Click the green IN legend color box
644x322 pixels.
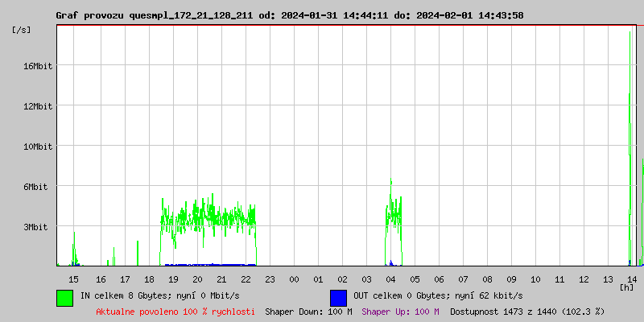pyautogui.click(x=64, y=297)
